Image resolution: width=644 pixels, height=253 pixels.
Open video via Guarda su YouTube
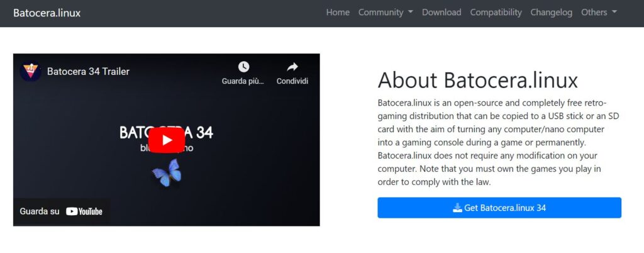[x=61, y=211]
